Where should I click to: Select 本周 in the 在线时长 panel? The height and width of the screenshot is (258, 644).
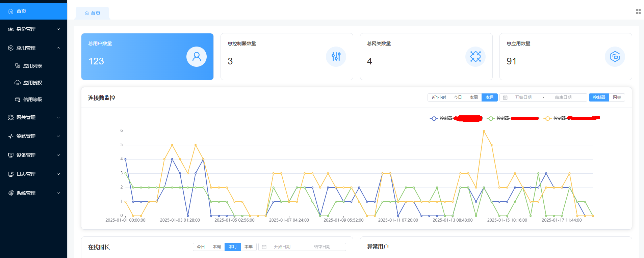(216, 247)
